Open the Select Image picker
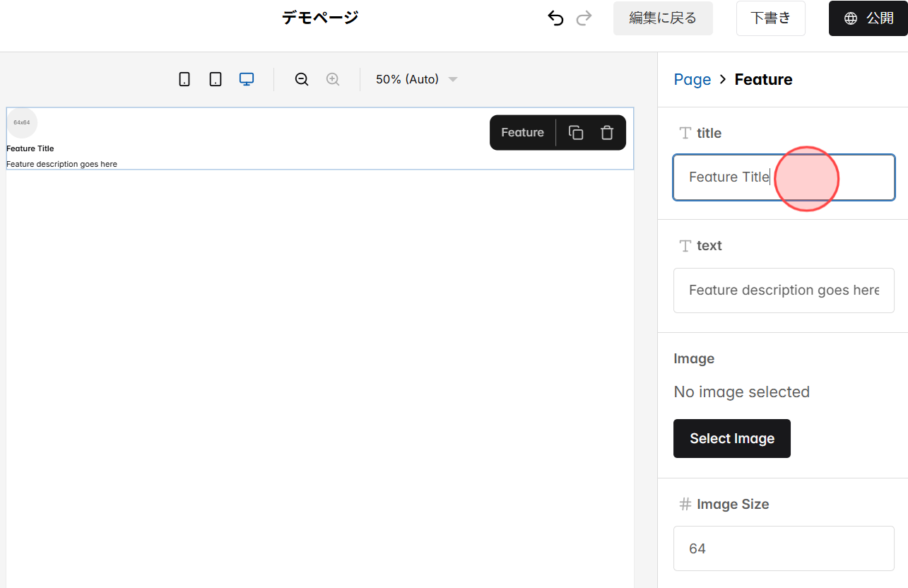The image size is (908, 588). pos(731,438)
